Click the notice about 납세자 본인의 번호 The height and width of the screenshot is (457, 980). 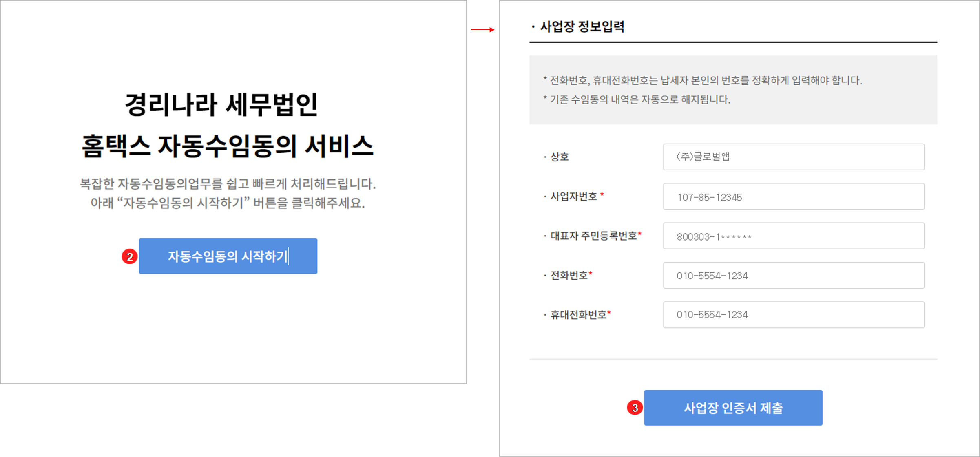tap(706, 81)
